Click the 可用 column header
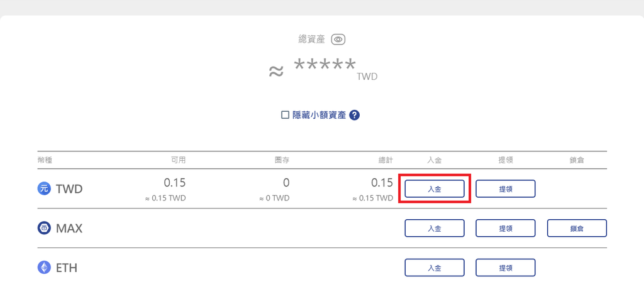This screenshot has height=287, width=644. 179,161
